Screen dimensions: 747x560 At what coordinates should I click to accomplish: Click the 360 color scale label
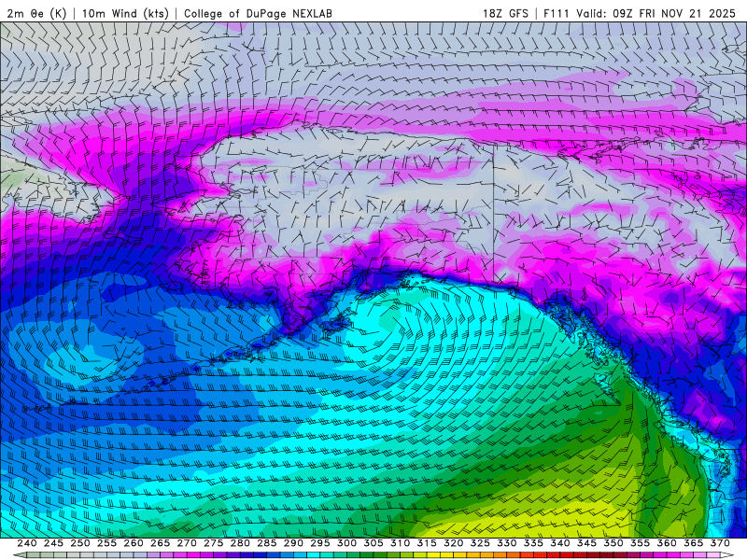667,543
